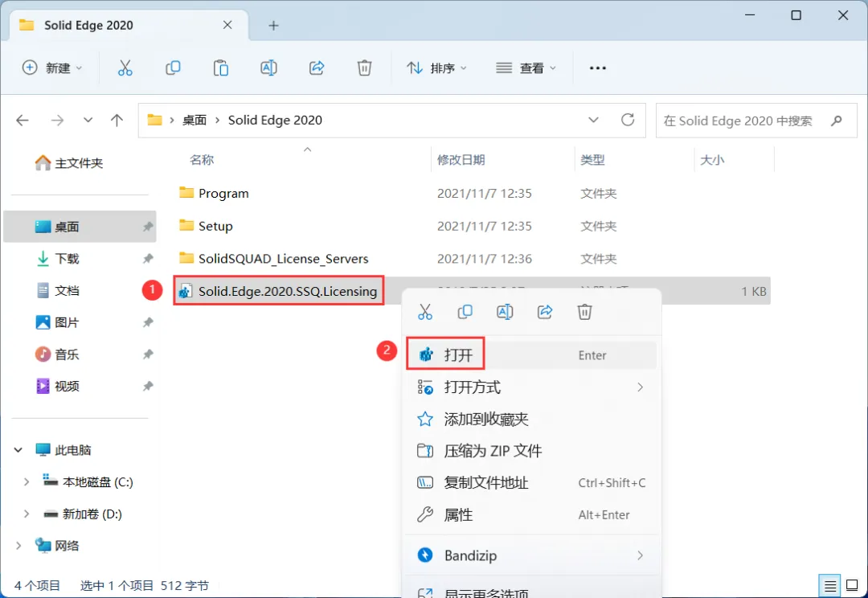Sort by 名称 column header
Image resolution: width=868 pixels, height=598 pixels.
pyautogui.click(x=202, y=160)
